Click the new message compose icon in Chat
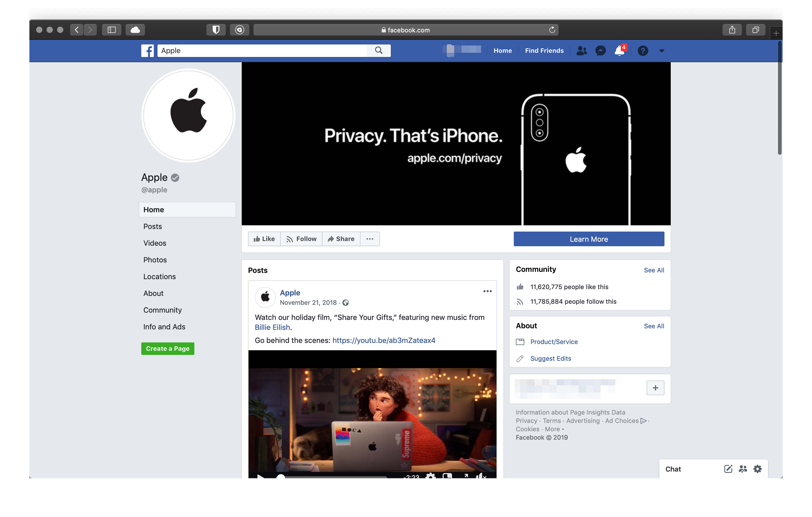The width and height of the screenshot is (812, 517). (728, 469)
